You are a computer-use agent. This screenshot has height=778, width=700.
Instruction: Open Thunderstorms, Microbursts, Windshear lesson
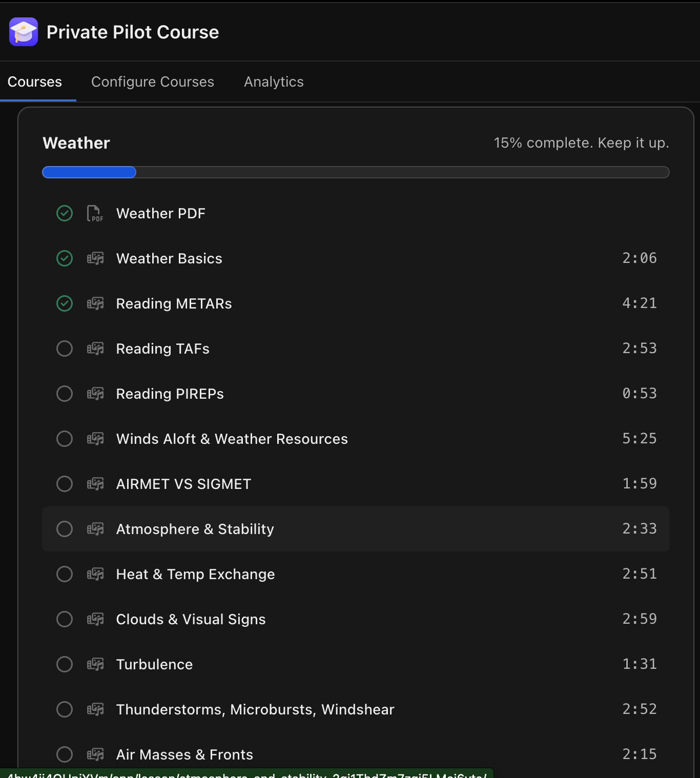click(x=356, y=709)
